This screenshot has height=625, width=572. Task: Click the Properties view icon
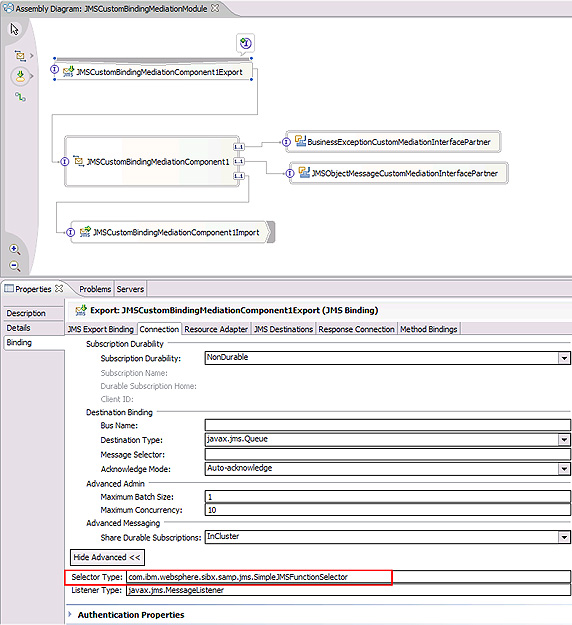pos(9,289)
